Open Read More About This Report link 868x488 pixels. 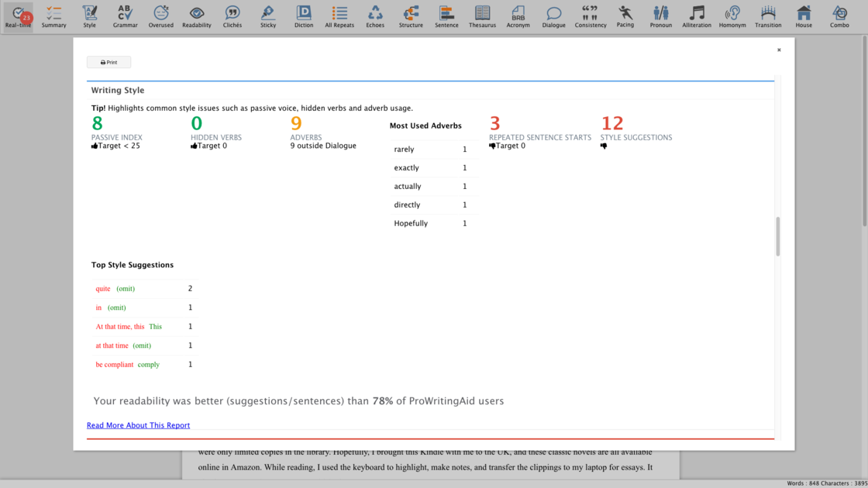[x=139, y=425]
